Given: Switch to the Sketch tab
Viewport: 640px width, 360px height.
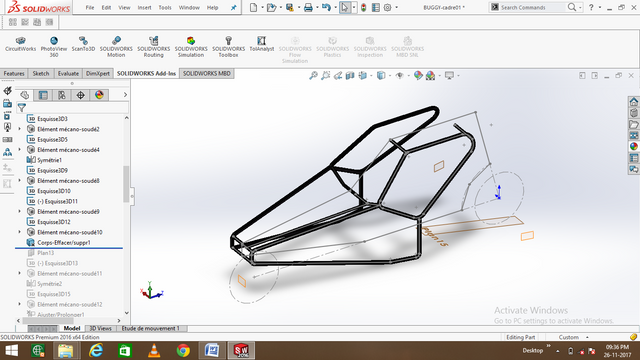Looking at the screenshot, I should tap(41, 73).
